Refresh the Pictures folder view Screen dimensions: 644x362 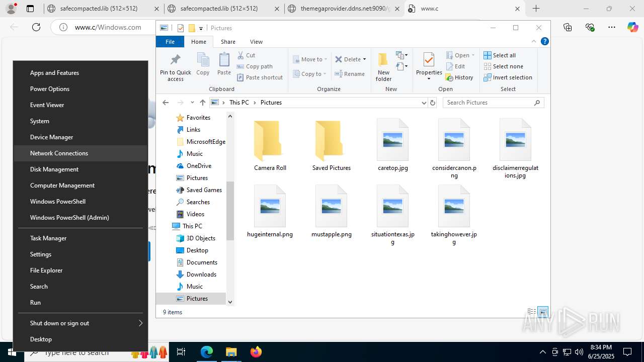point(432,103)
